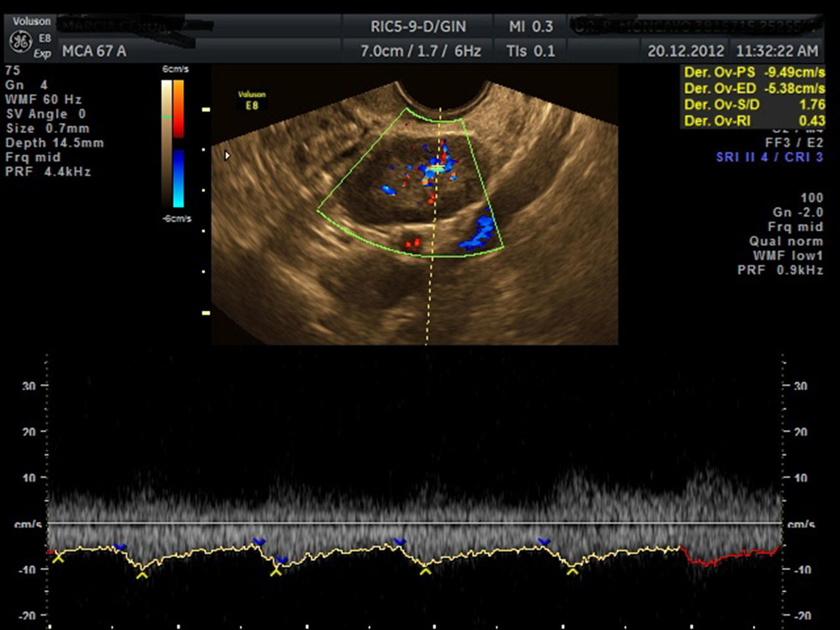
Task: Select the leftmost yellow X waveform marker
Action: pyautogui.click(x=58, y=558)
